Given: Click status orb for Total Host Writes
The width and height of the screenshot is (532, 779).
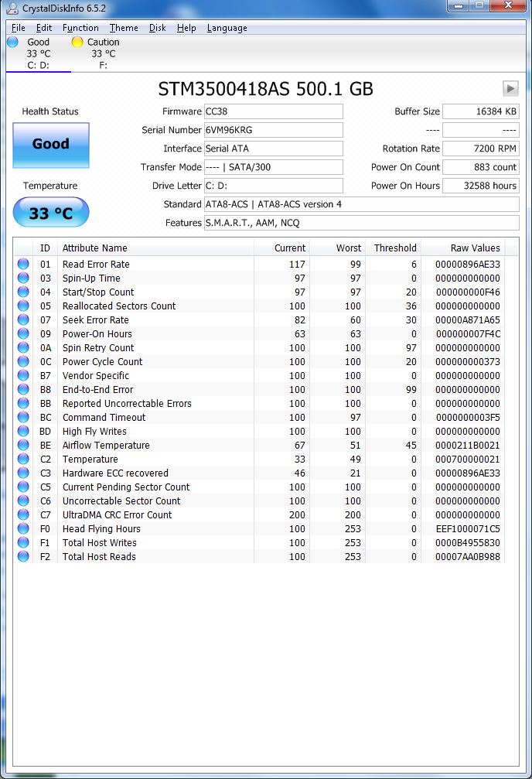Looking at the screenshot, I should [23, 542].
